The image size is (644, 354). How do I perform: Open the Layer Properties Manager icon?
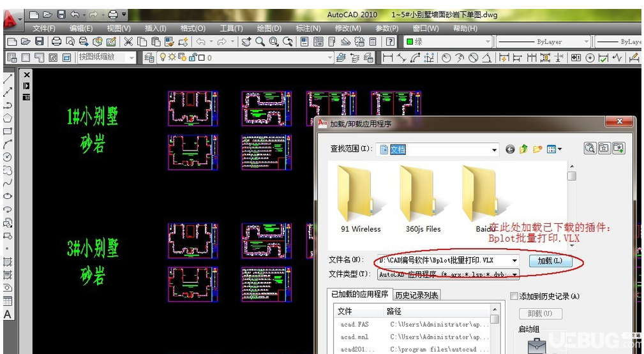coord(149,58)
